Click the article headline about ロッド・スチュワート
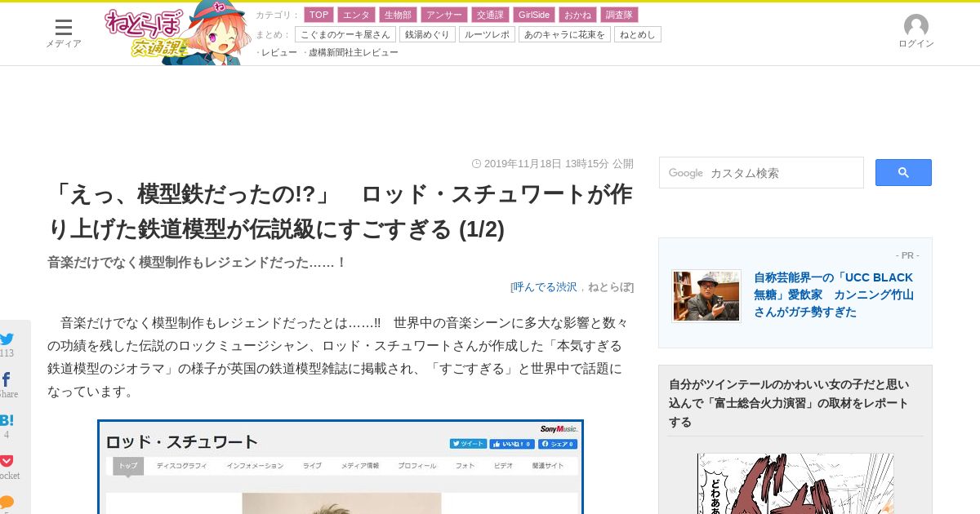This screenshot has width=980, height=514. [341, 211]
